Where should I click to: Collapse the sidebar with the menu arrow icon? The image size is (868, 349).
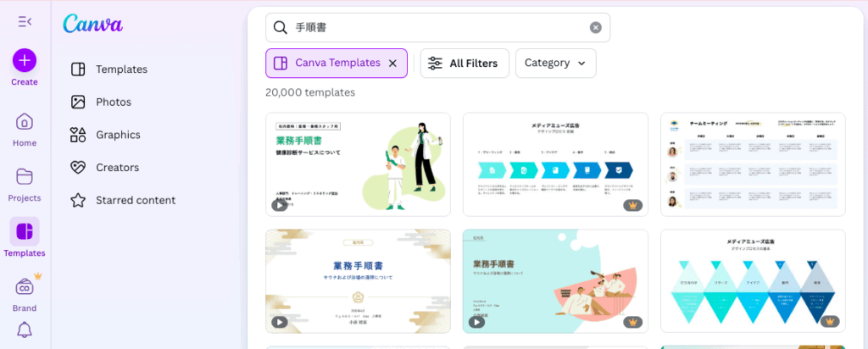click(25, 21)
